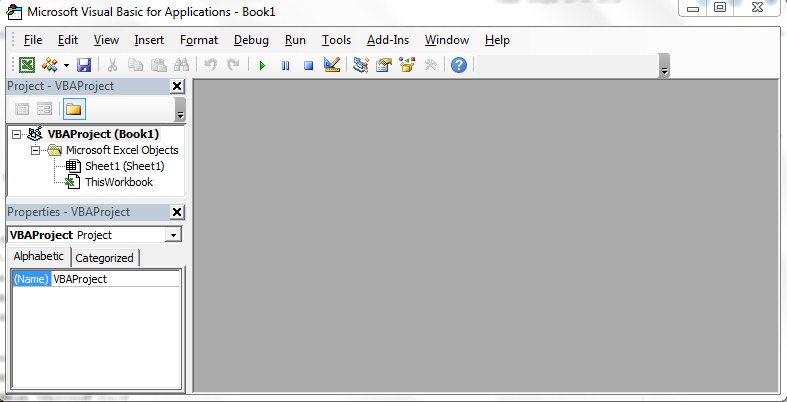Open the Properties Window icon
The image size is (787, 402).
tap(383, 65)
